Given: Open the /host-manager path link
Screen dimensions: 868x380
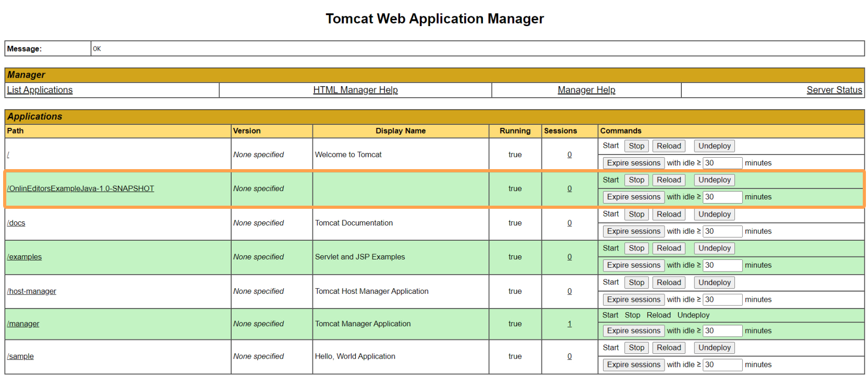Looking at the screenshot, I should click(31, 291).
